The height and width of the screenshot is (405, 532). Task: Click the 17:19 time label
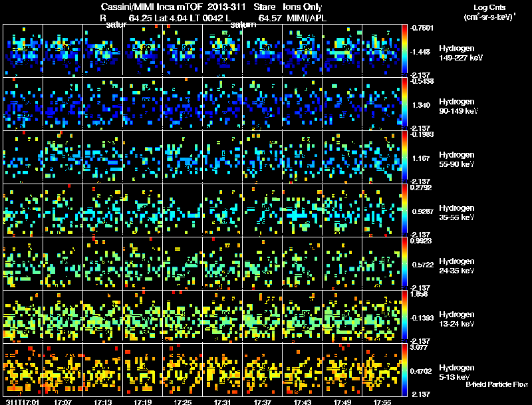click(142, 402)
